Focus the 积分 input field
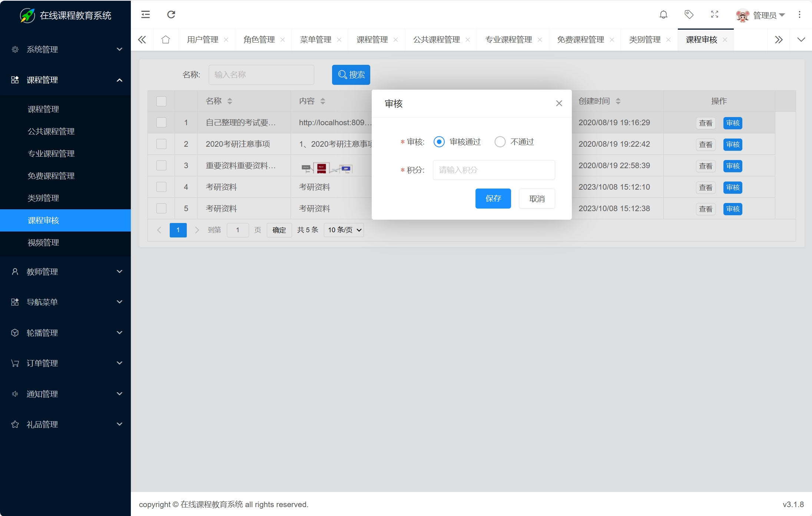 (494, 170)
